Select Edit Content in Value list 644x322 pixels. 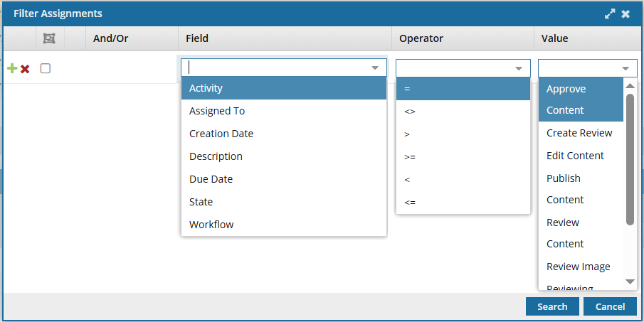point(575,156)
